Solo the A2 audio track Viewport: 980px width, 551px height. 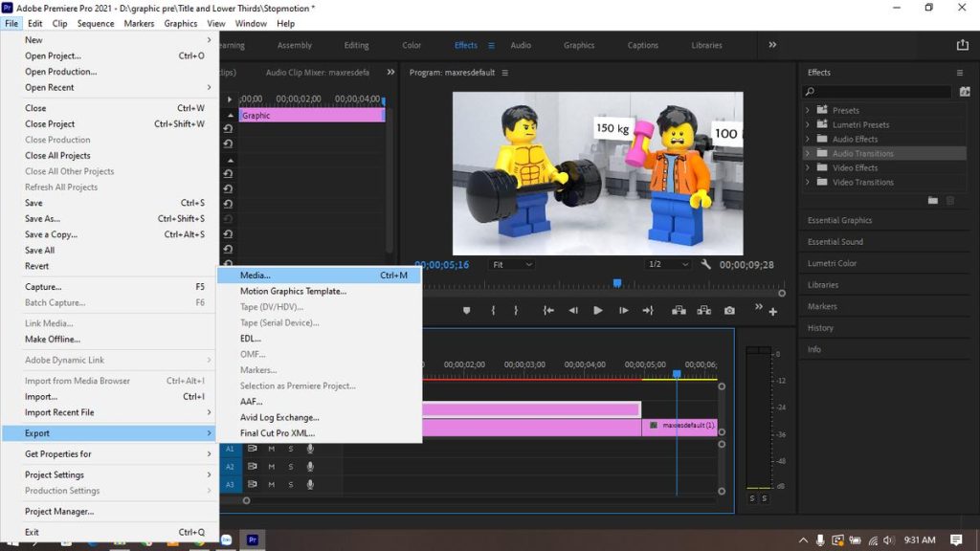[290, 466]
